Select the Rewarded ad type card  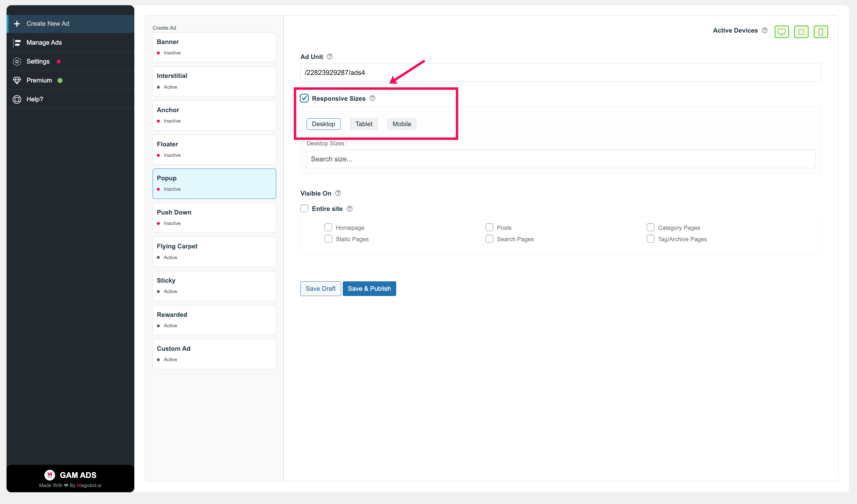click(214, 320)
